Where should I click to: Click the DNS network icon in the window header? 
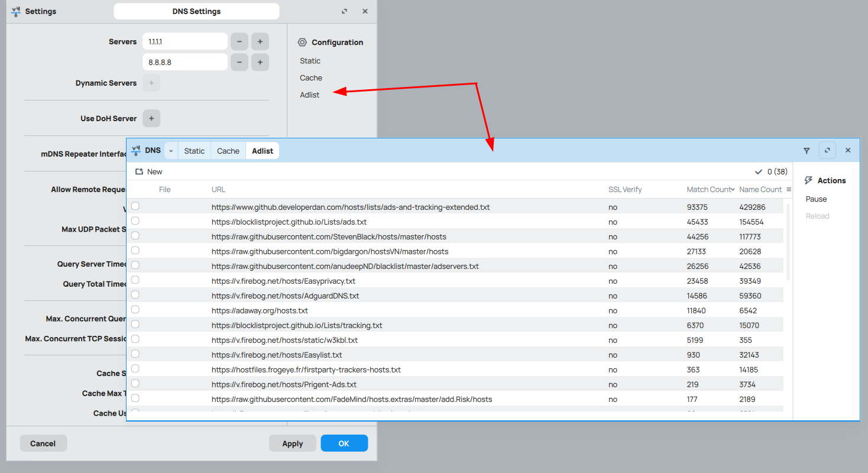pyautogui.click(x=137, y=150)
